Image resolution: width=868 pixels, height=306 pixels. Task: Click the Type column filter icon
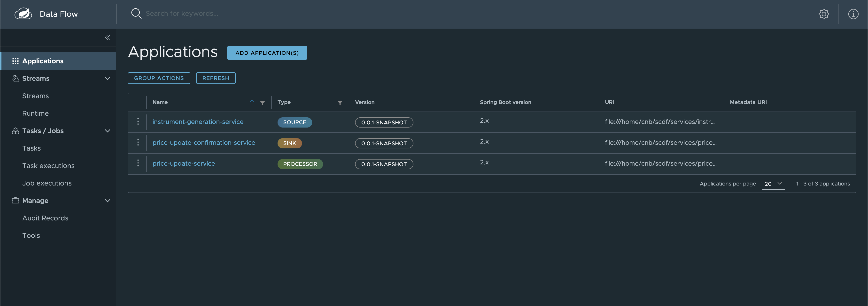coord(340,103)
